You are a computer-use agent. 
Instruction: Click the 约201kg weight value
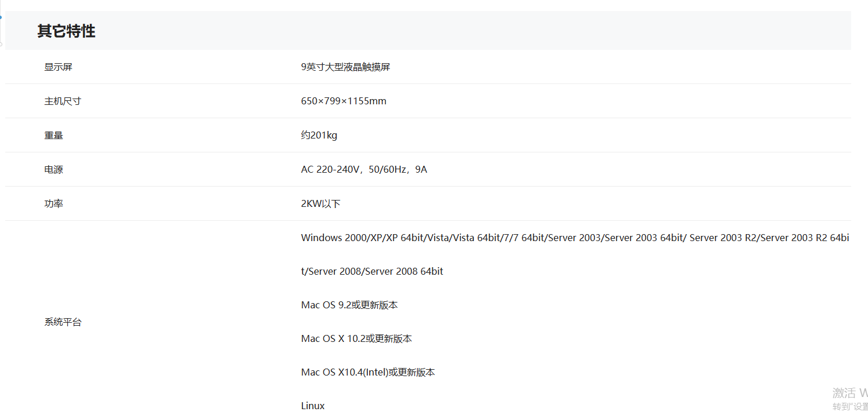[319, 136]
